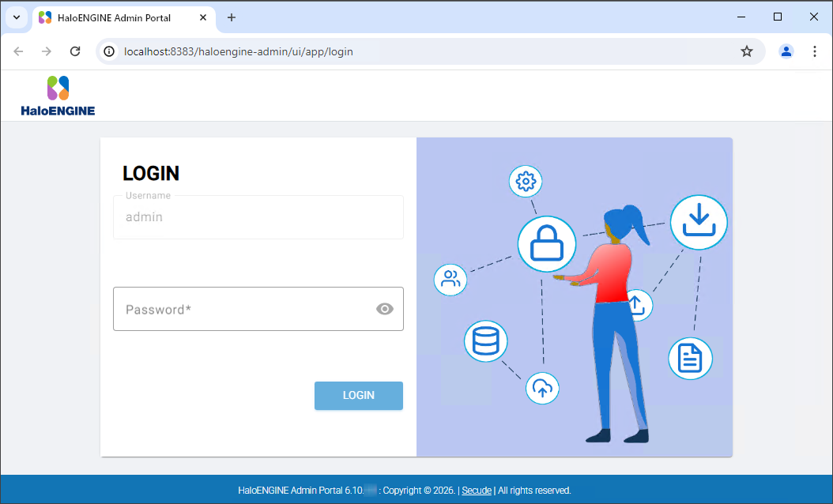Click the document icon on the right panel

[x=690, y=358]
